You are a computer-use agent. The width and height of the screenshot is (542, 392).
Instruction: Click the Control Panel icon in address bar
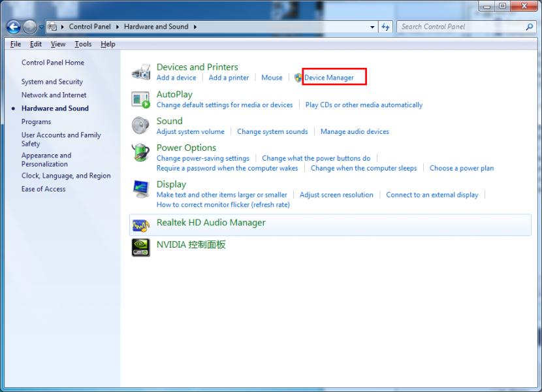tap(52, 27)
